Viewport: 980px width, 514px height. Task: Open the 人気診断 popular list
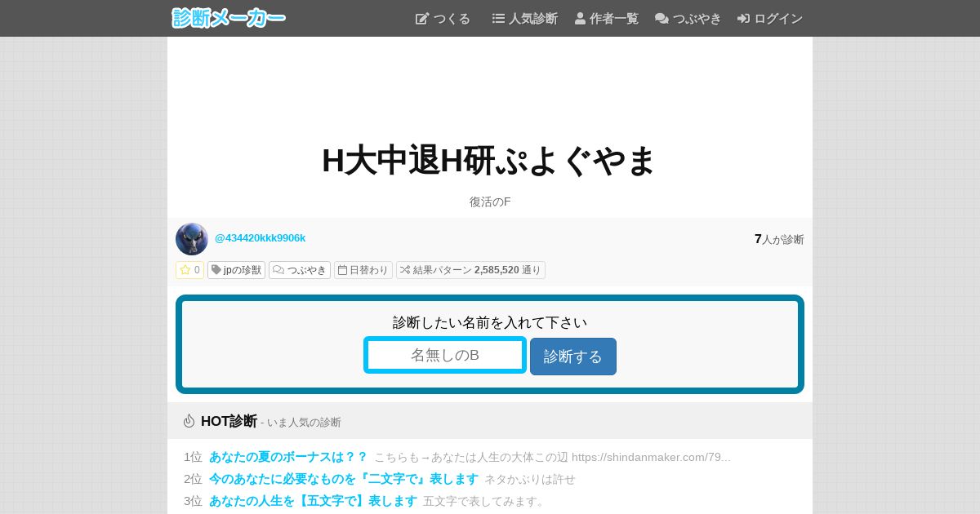tap(524, 18)
